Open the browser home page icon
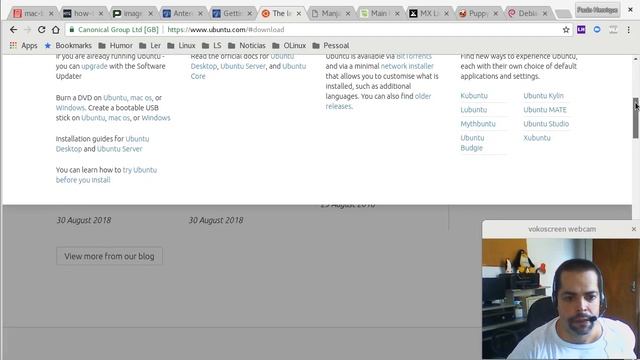This screenshot has height=360, width=640. click(x=56, y=29)
